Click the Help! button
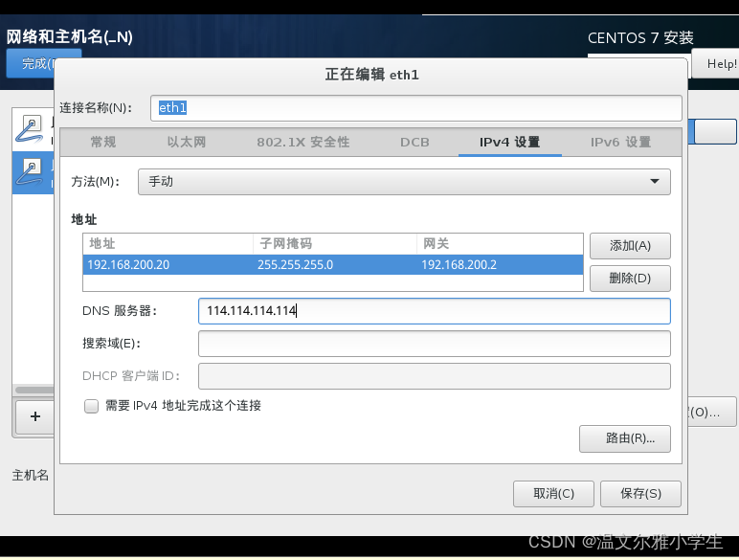The width and height of the screenshot is (739, 560). (x=716, y=63)
